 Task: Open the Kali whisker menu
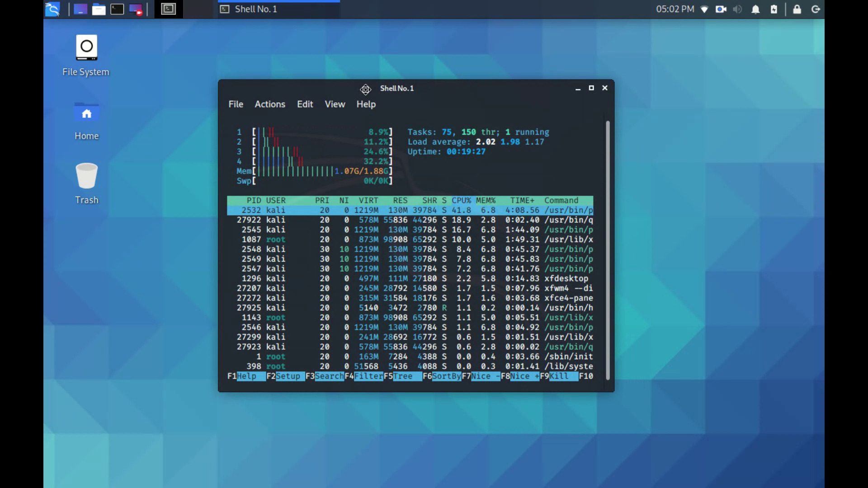[52, 9]
